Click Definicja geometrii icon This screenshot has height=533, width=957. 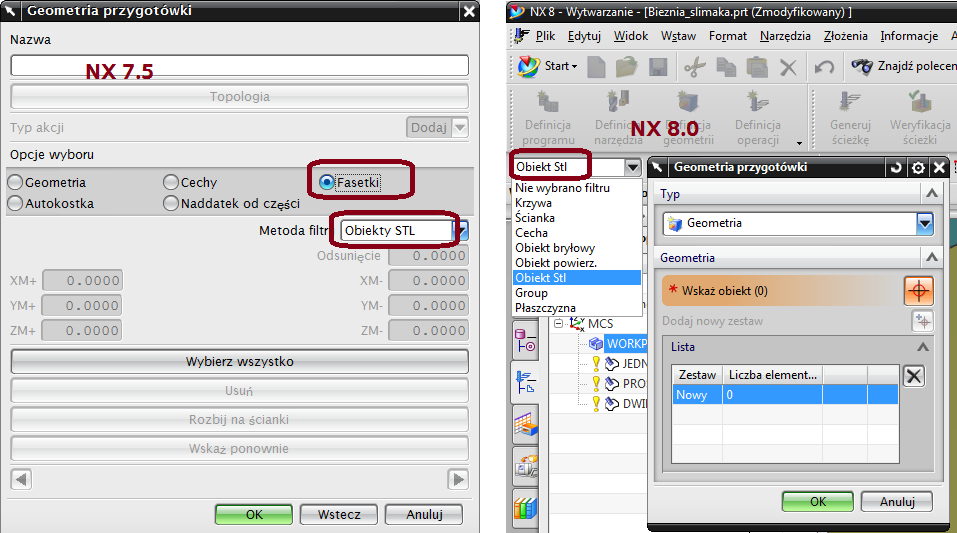688,102
